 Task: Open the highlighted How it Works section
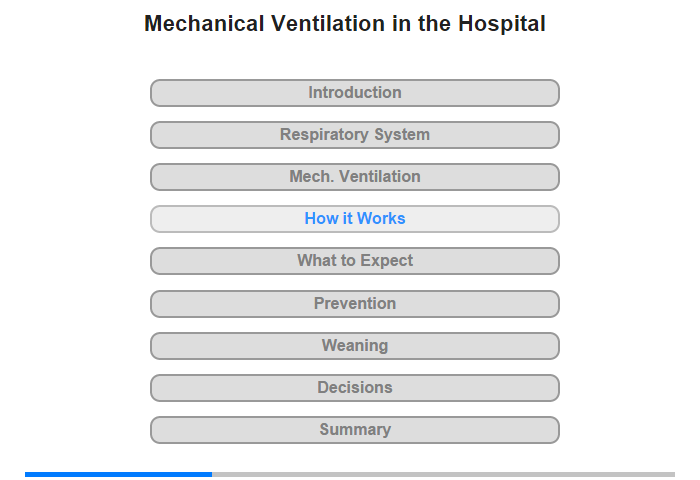tap(354, 219)
